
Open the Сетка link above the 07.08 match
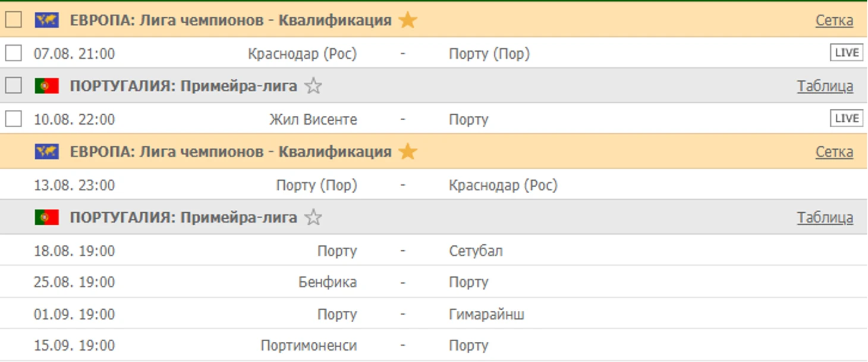(834, 20)
